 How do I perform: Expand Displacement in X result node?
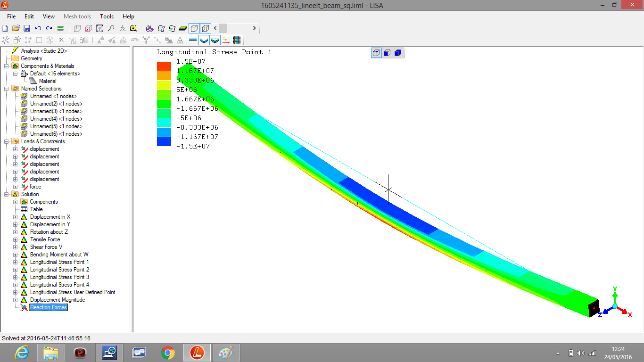16,217
